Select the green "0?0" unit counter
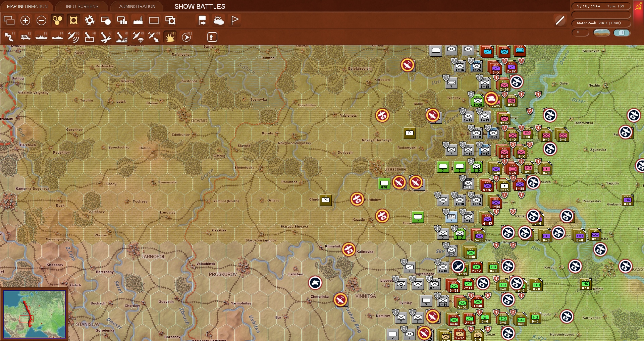The image size is (644, 341). [384, 184]
